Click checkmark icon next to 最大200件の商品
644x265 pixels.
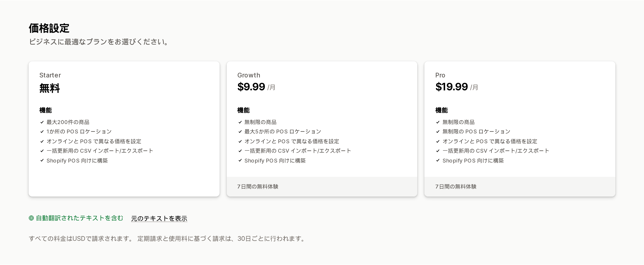[x=42, y=122]
